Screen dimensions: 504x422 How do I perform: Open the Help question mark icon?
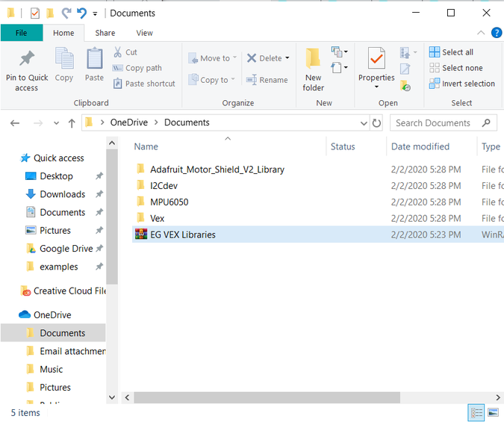[497, 33]
